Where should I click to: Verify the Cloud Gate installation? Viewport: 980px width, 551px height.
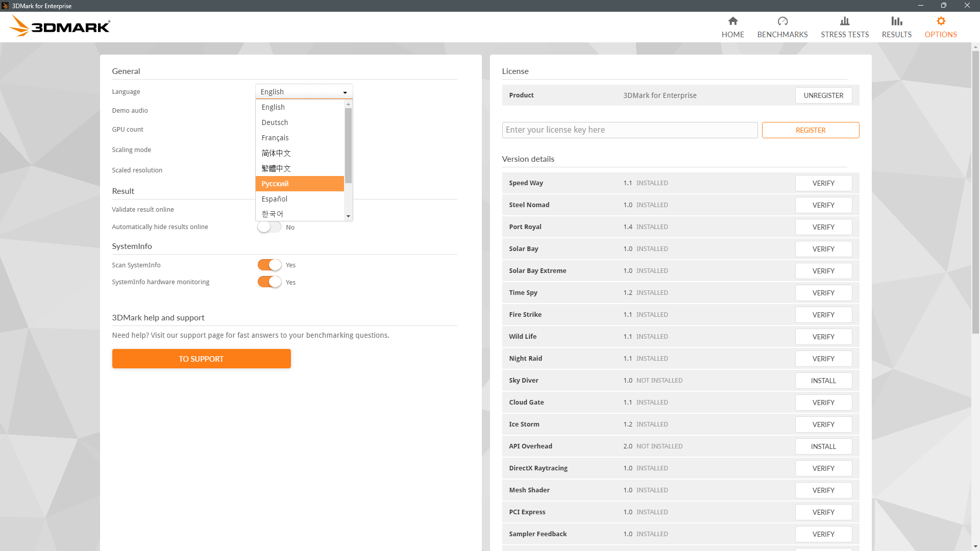pyautogui.click(x=823, y=403)
